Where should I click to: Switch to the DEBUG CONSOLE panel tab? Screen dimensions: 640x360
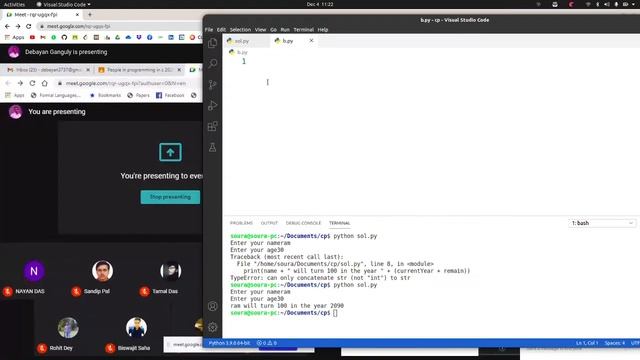click(303, 223)
